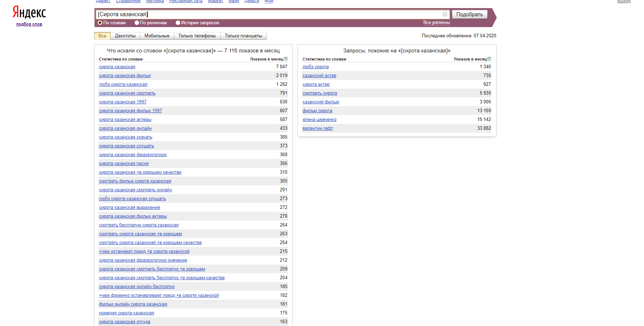Screen dimensions: 644x326
Task: Open the 'елена шевченко' similar query link
Action: (319, 120)
